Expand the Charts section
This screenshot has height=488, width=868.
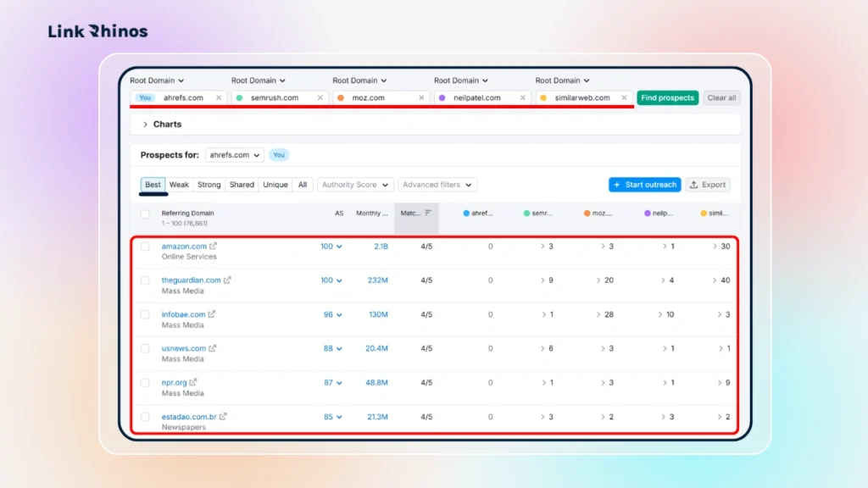(x=145, y=125)
